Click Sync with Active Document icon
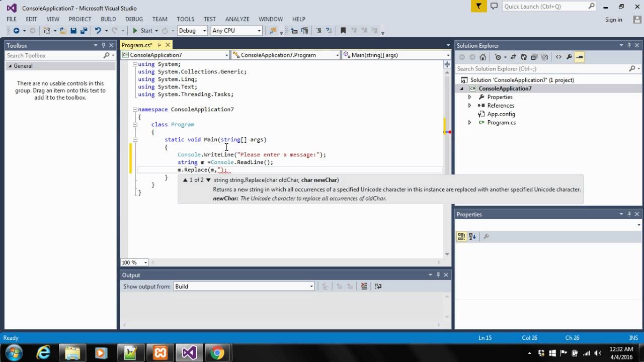This screenshot has height=362, width=644. [x=513, y=57]
